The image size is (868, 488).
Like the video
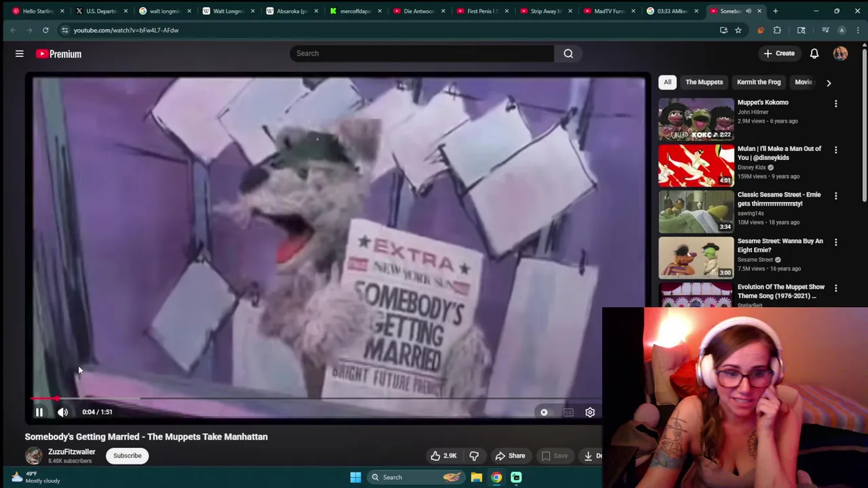(444, 455)
